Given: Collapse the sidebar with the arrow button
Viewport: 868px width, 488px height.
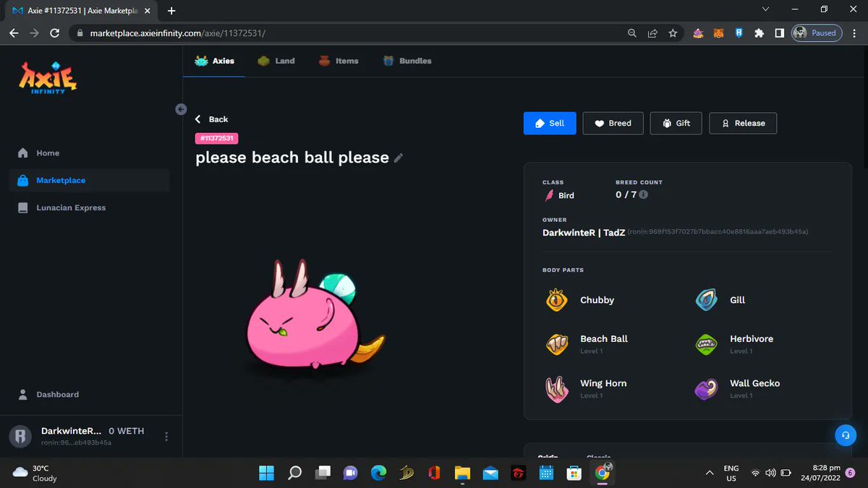Looking at the screenshot, I should click(181, 109).
